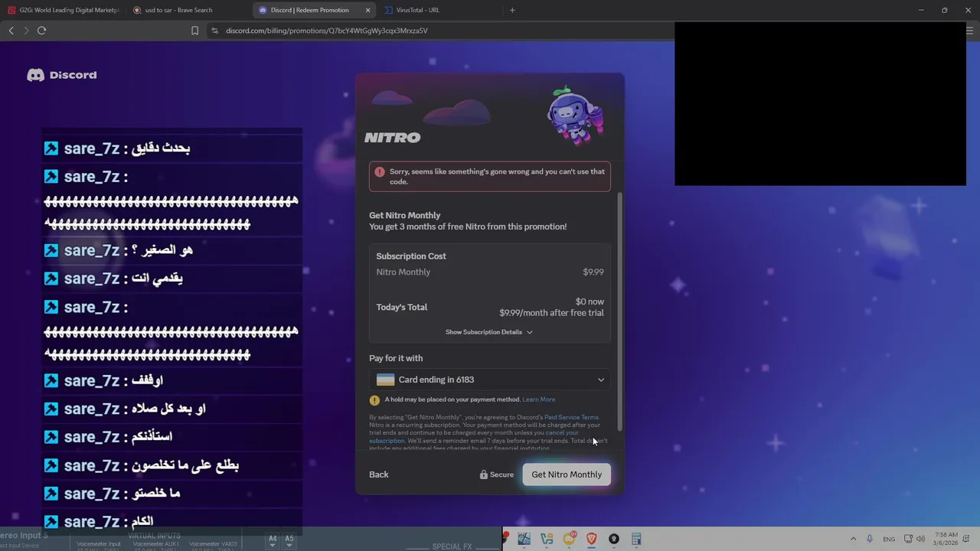Viewport: 980px width, 551px height.
Task: Open the Voicemeeter mixer taskbar icon
Action: 524,540
